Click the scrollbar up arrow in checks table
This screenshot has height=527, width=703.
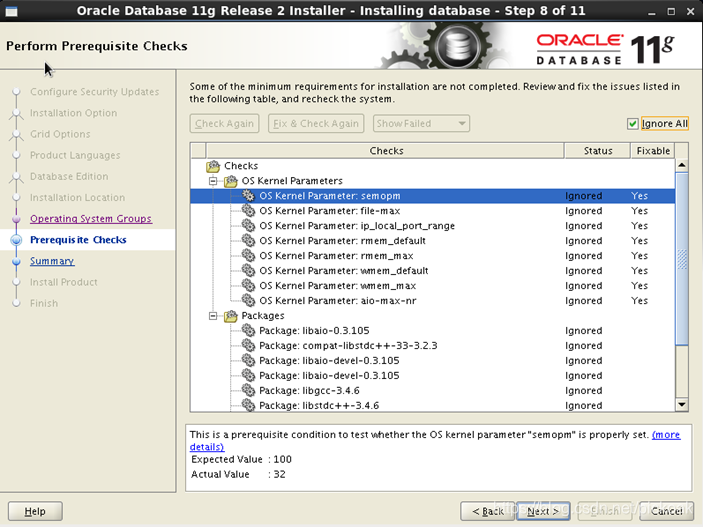click(x=682, y=165)
